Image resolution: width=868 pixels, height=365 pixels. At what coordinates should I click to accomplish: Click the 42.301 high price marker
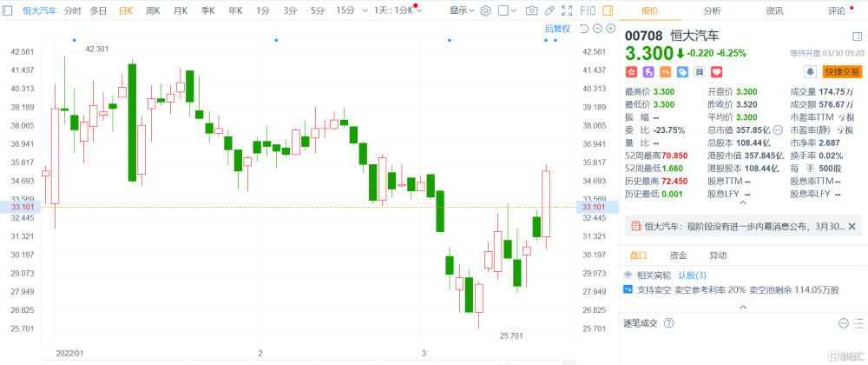tap(97, 49)
